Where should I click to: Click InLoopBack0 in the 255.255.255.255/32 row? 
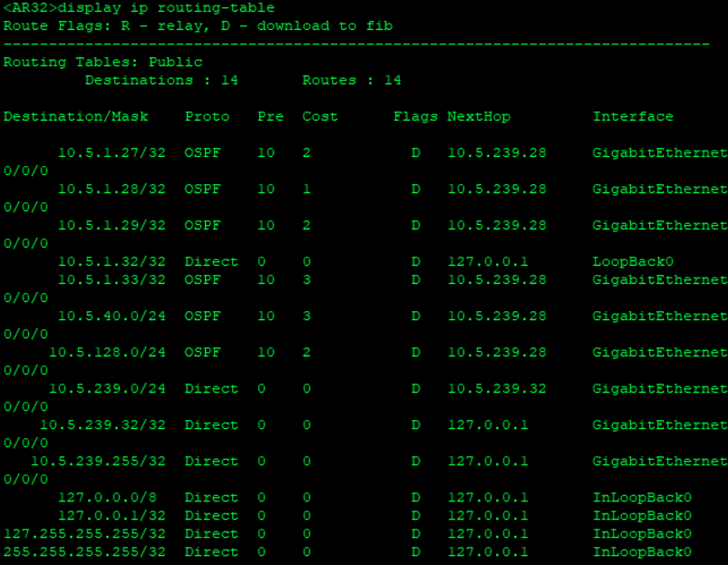(x=642, y=551)
